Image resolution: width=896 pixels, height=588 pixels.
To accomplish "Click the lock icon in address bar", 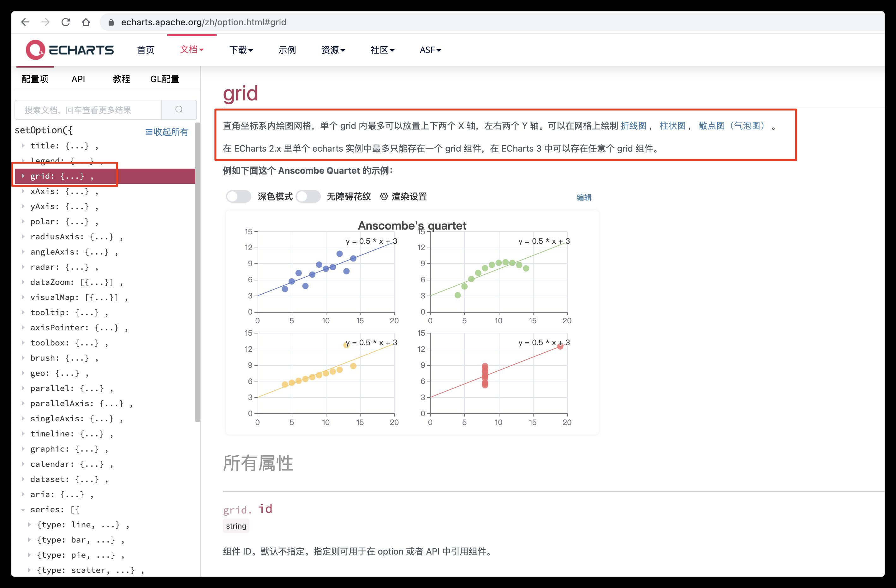I will tap(111, 22).
